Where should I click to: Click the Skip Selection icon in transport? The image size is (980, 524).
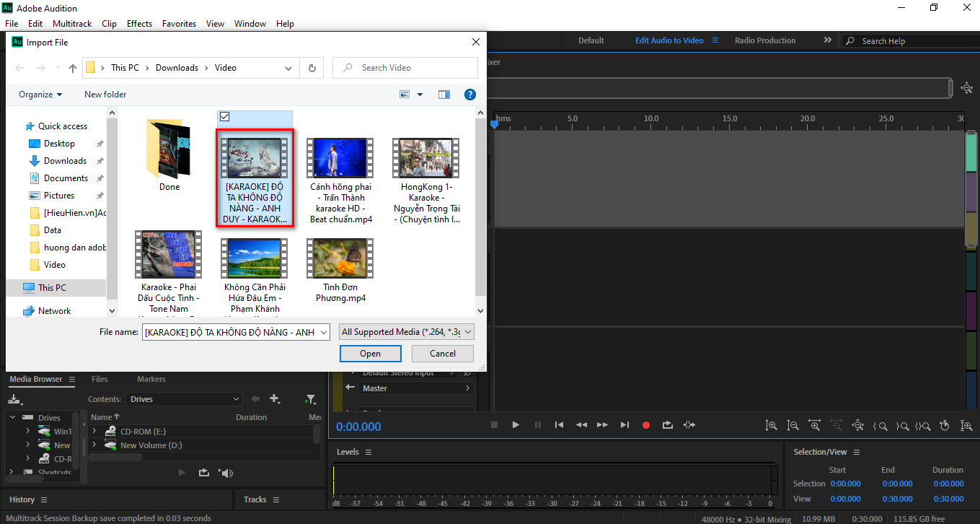pyautogui.click(x=689, y=425)
